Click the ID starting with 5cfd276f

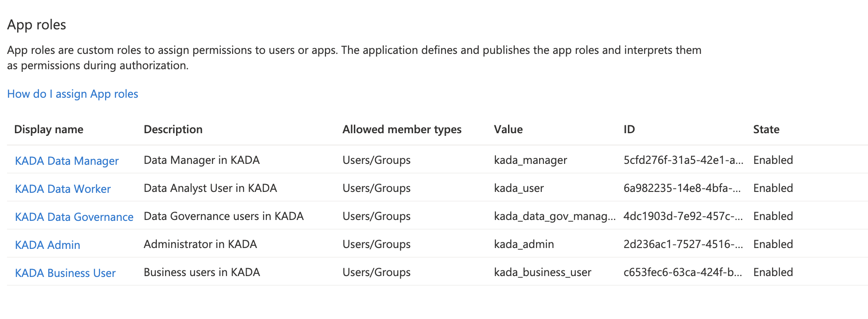[683, 160]
